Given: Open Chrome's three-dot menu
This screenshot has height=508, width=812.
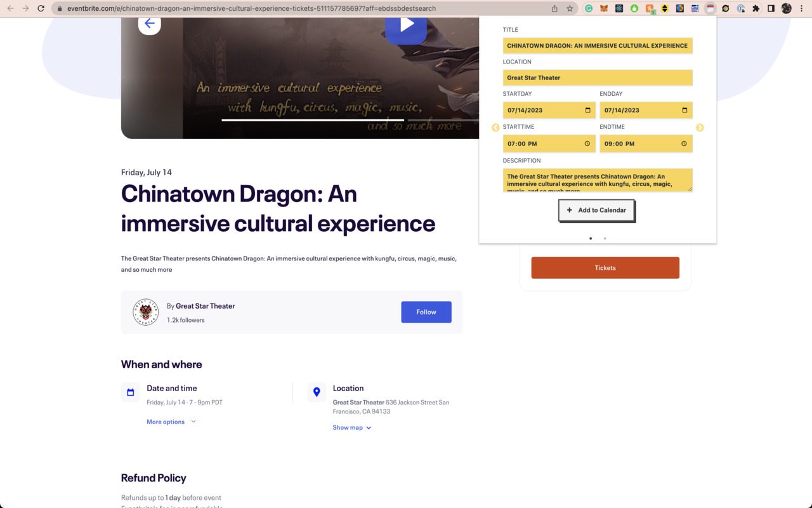Looking at the screenshot, I should [802, 8].
